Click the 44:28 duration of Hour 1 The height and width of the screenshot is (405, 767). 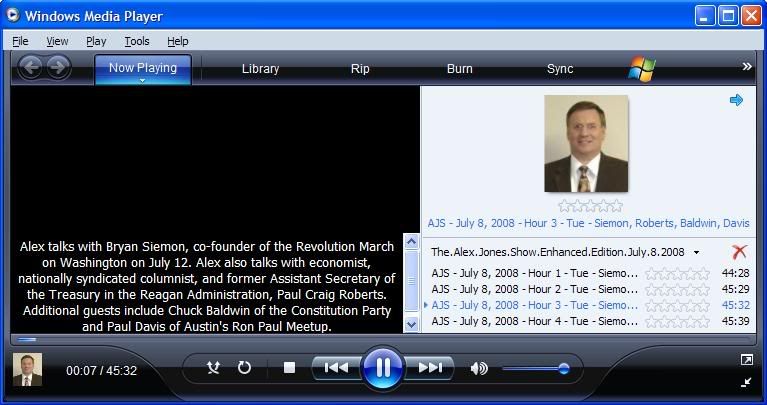click(735, 273)
